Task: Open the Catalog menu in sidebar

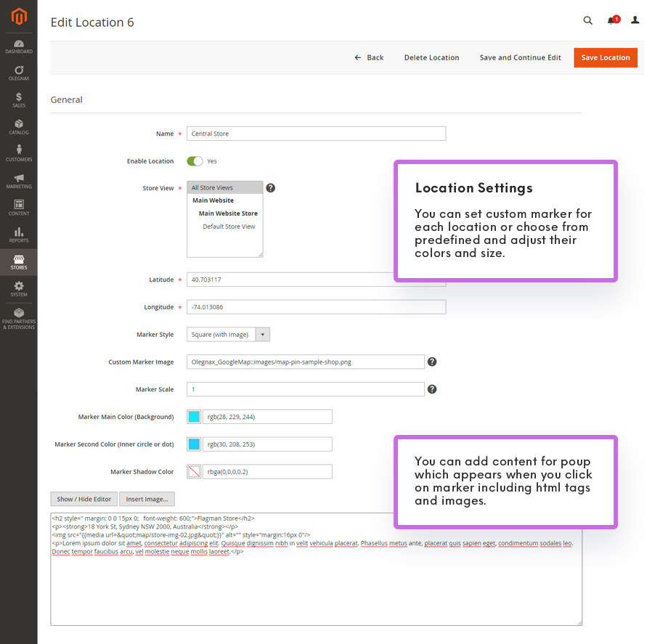Action: tap(18, 127)
